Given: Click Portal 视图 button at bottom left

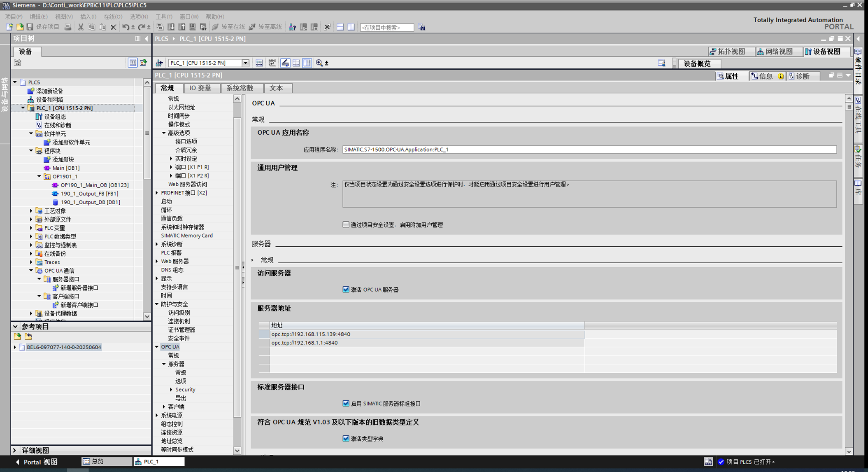Looking at the screenshot, I should 36,462.
